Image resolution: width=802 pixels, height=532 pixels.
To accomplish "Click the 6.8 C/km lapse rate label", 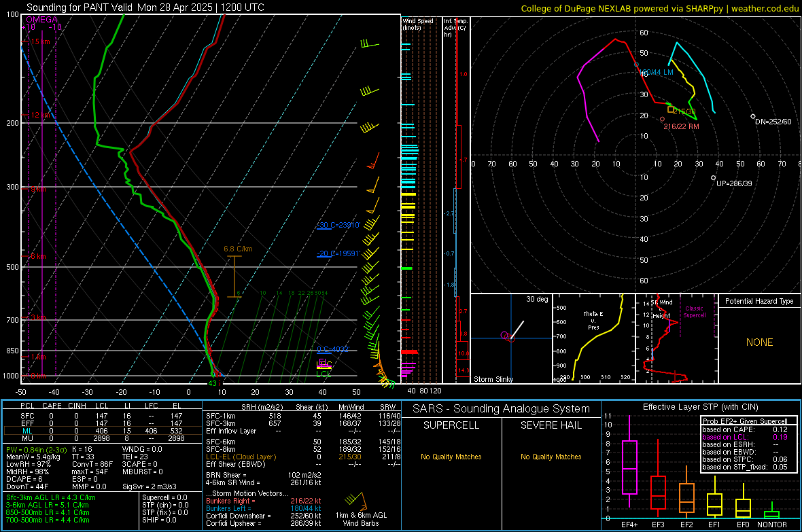I will coord(238,249).
